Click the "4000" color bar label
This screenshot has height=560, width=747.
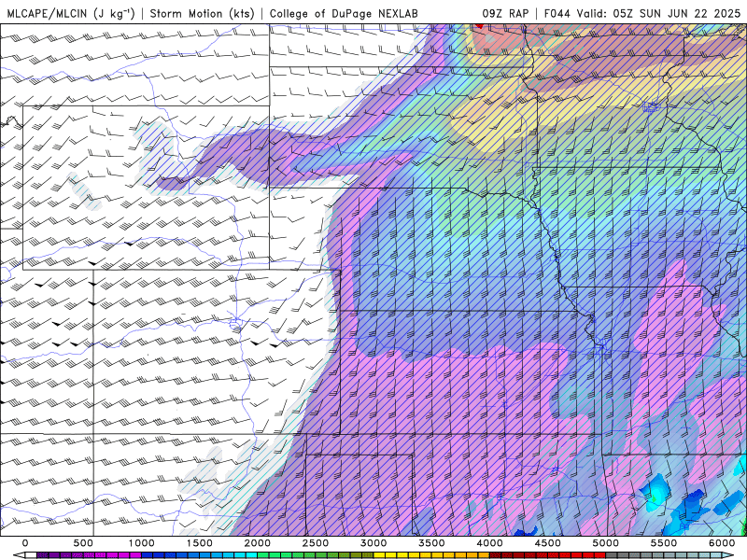coord(490,543)
